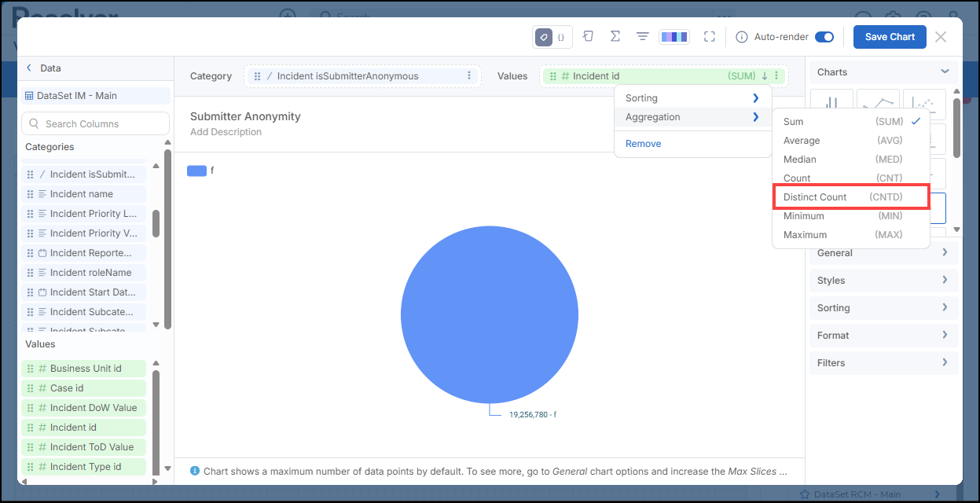Open the filter lines toolbar icon
980x503 pixels.
(x=642, y=37)
